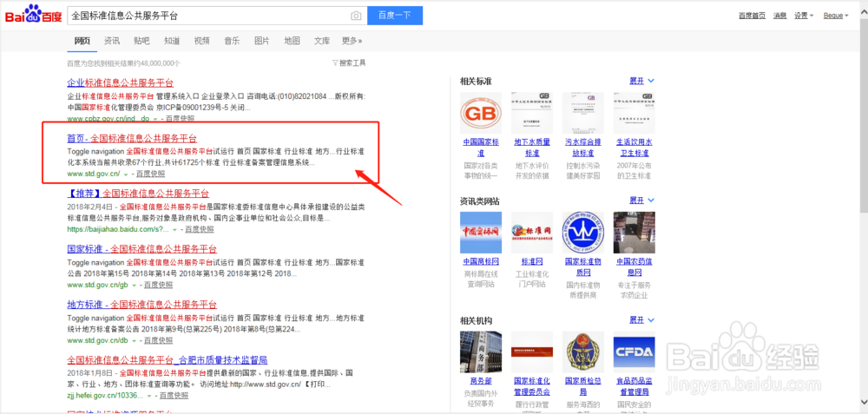Switch to the 贴吧 tab
This screenshot has width=868, height=414.
click(x=141, y=41)
